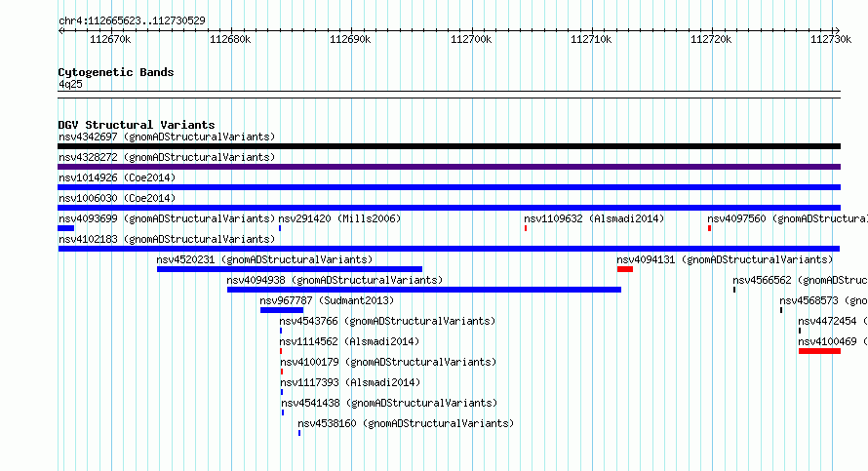Screen dimensions: 868x471
Task: Click the black nsv4342697 variant bar
Action: pyautogui.click(x=449, y=146)
